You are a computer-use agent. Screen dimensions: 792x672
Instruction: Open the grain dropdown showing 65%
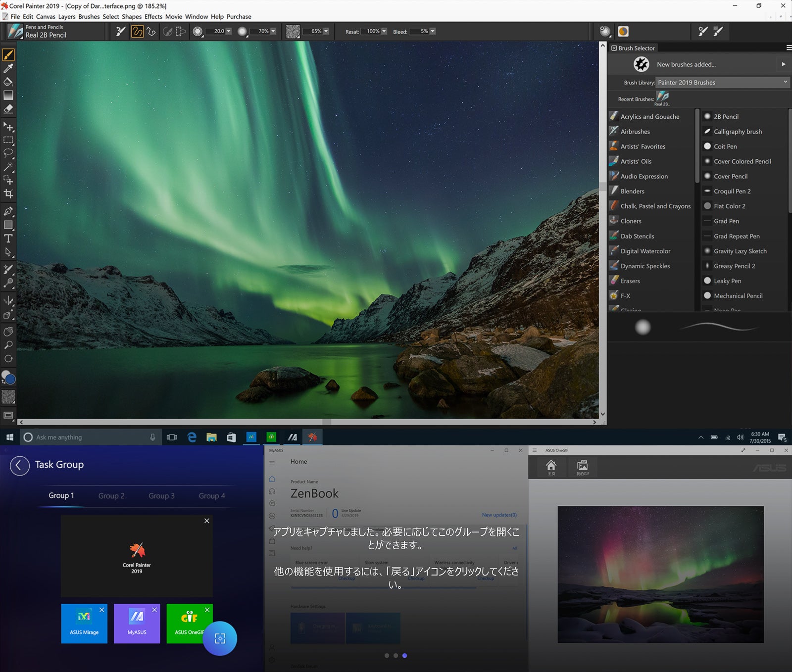point(326,31)
